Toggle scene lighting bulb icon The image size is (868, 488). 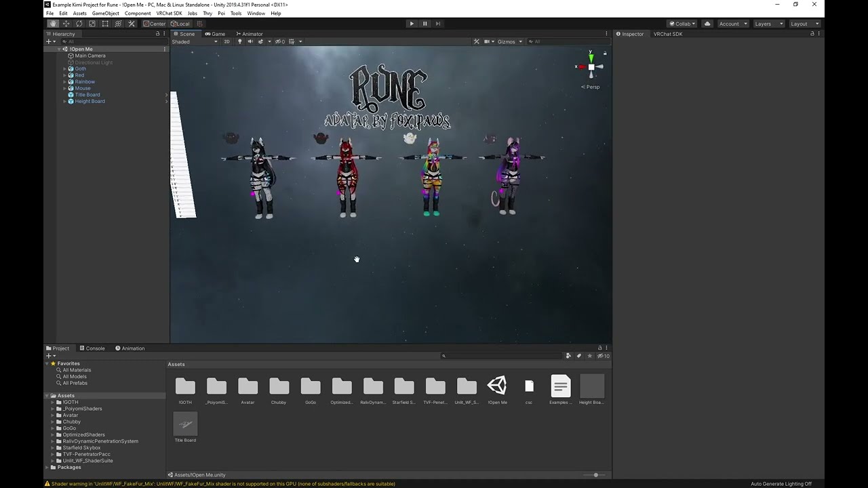pos(239,41)
